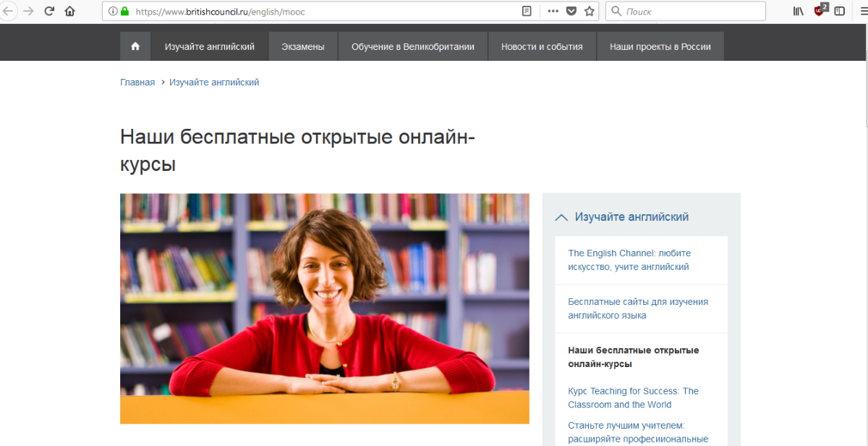This screenshot has height=446, width=868.
Task: Toggle reader view in the address bar
Action: (x=527, y=12)
